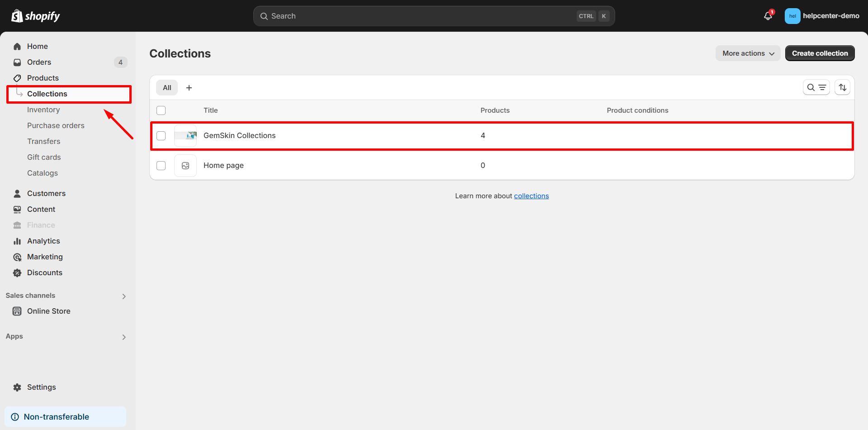Click the GemSkin Collections thumbnail image
868x430 pixels.
(185, 136)
